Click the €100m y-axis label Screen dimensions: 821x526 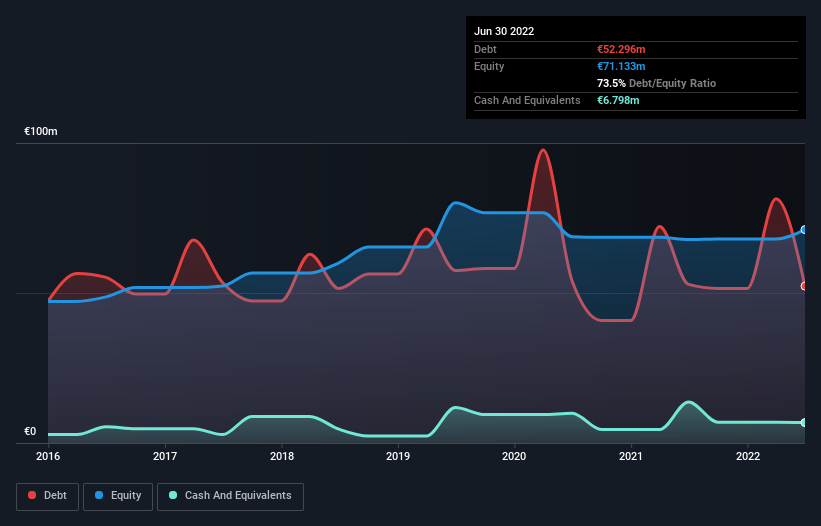(x=40, y=131)
